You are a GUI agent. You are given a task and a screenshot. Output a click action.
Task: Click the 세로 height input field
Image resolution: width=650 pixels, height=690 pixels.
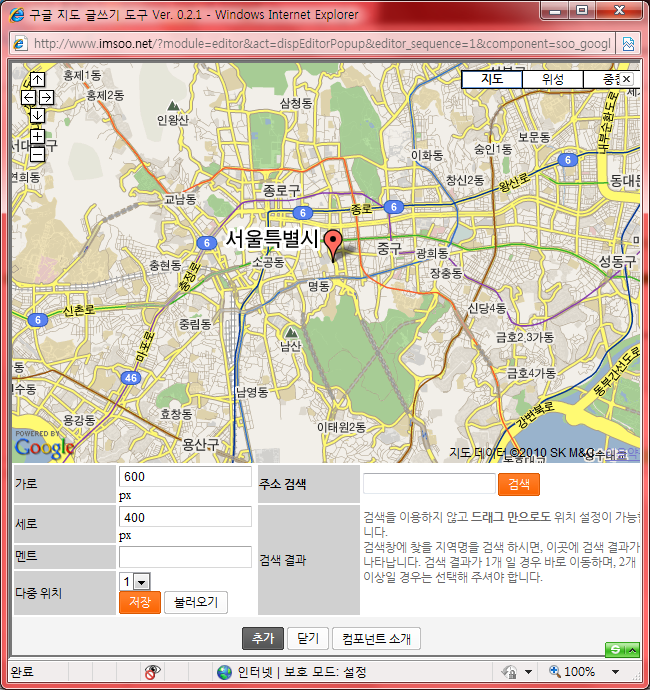pyautogui.click(x=185, y=517)
